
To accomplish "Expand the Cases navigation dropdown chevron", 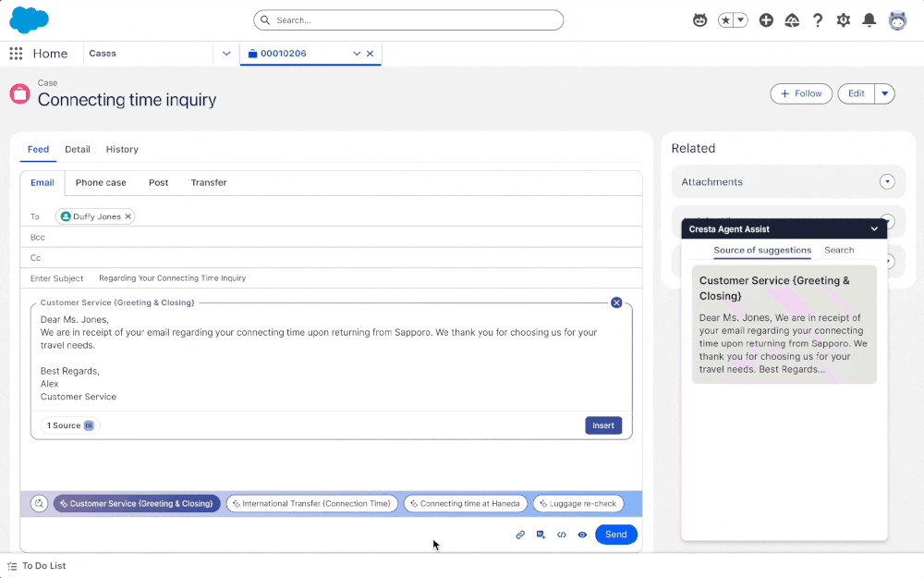I will point(226,54).
